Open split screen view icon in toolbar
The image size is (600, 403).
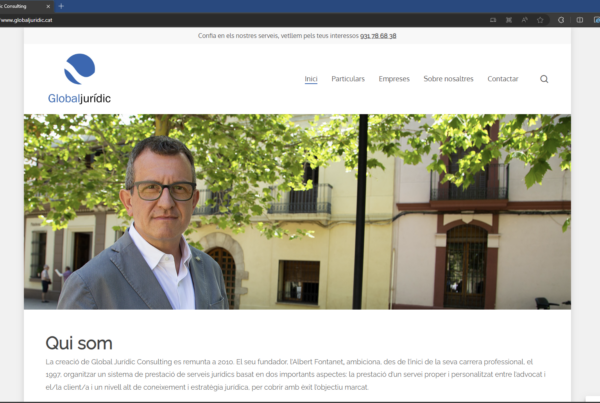point(580,20)
